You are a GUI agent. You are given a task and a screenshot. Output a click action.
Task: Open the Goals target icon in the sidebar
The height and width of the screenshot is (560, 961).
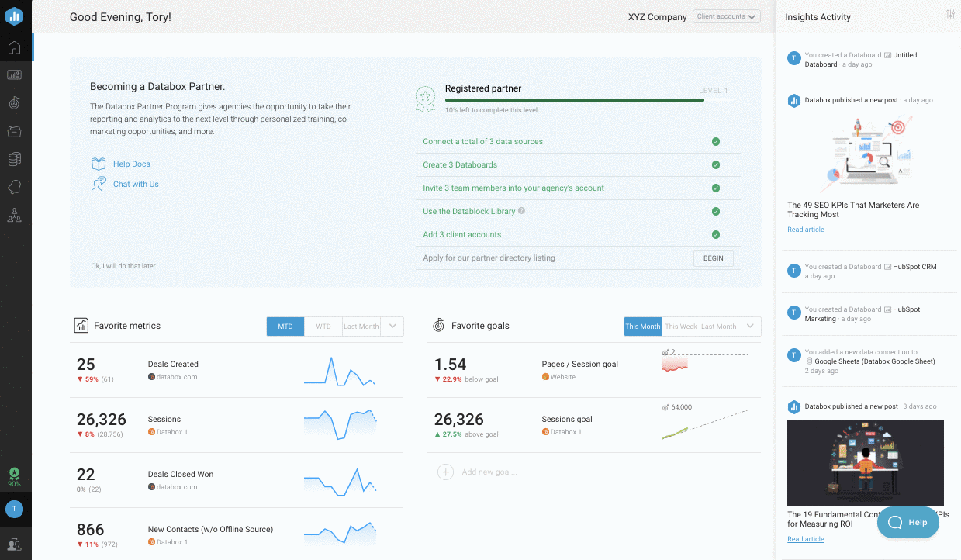click(x=14, y=102)
